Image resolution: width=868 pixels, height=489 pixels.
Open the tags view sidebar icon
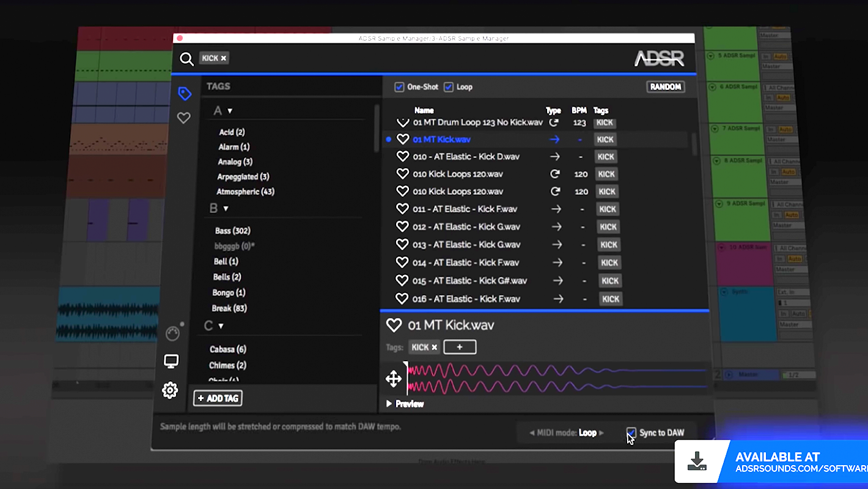(185, 94)
